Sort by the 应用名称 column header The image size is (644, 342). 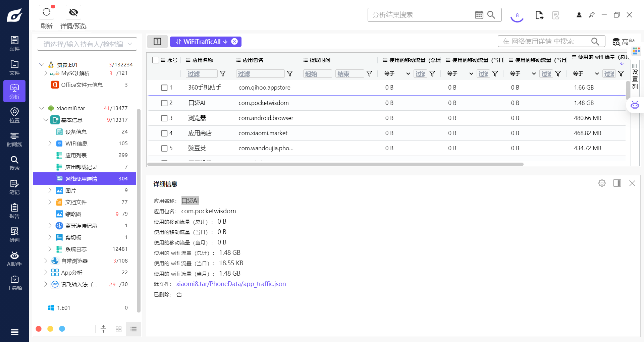203,60
